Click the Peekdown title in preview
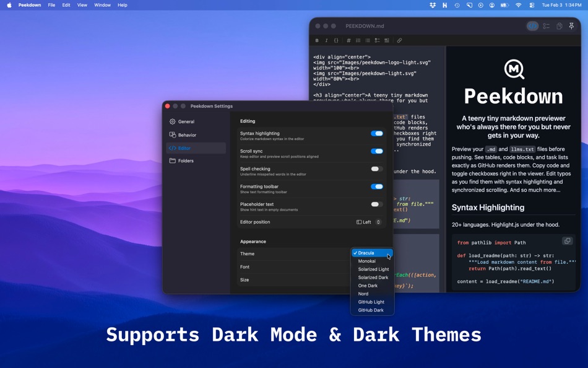 coord(513,97)
